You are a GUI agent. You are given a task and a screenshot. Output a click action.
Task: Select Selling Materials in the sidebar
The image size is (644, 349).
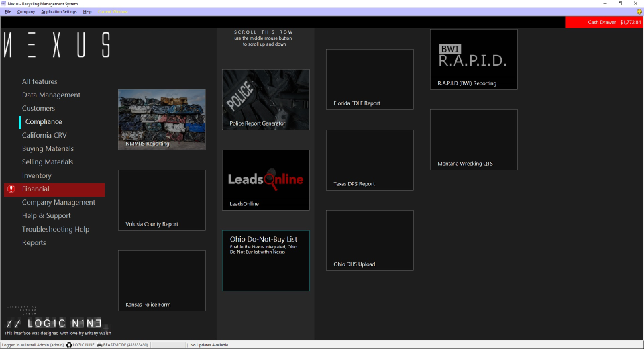click(47, 162)
